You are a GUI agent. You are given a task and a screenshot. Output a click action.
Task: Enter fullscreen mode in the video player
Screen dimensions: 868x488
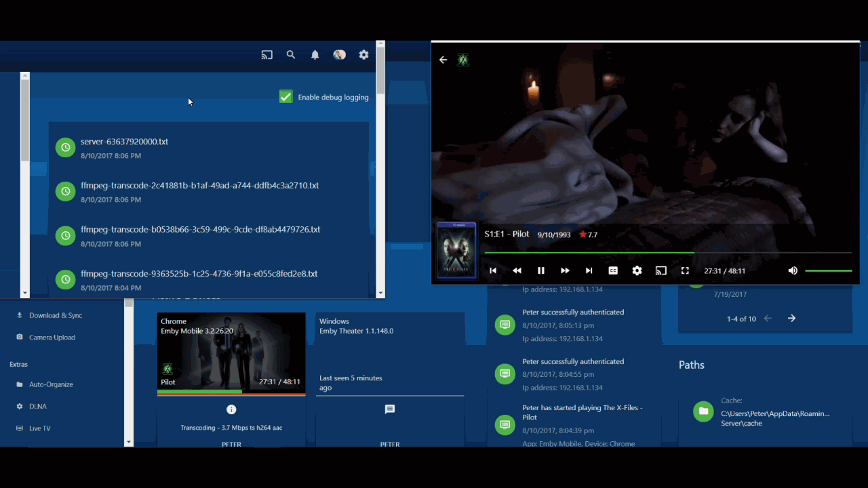point(685,270)
